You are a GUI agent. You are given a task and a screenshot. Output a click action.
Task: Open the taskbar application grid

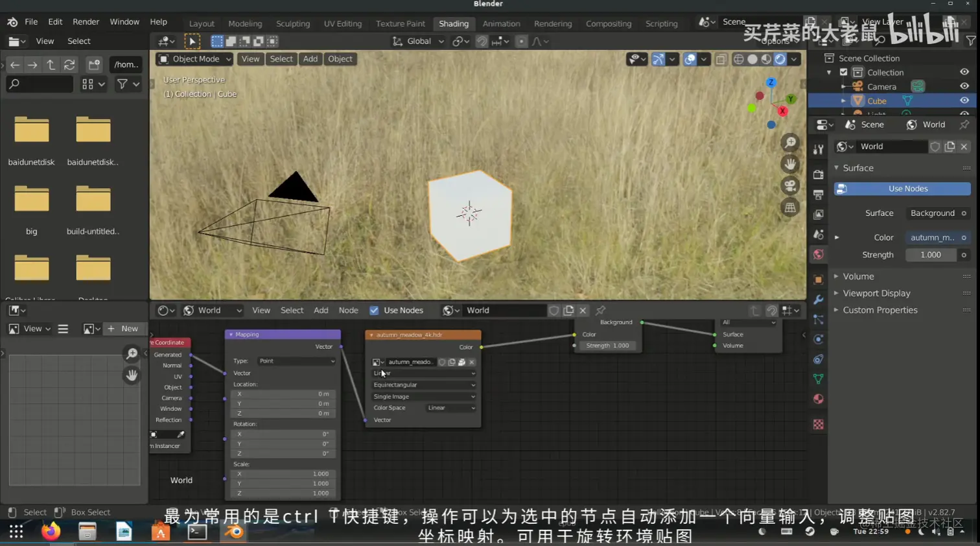(16, 532)
